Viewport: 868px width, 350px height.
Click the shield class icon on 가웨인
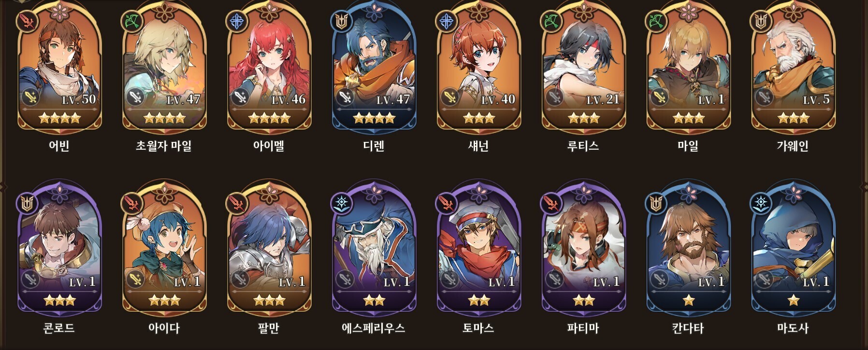pos(761,21)
